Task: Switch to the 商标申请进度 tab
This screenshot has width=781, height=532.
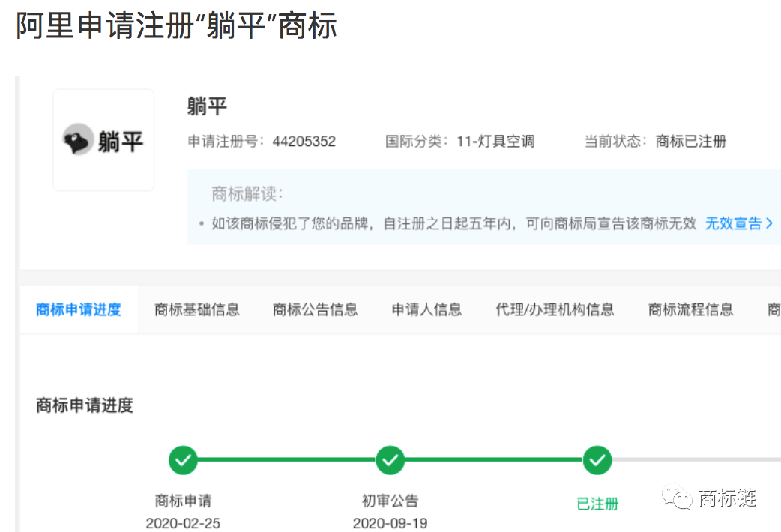Action: tap(79, 309)
